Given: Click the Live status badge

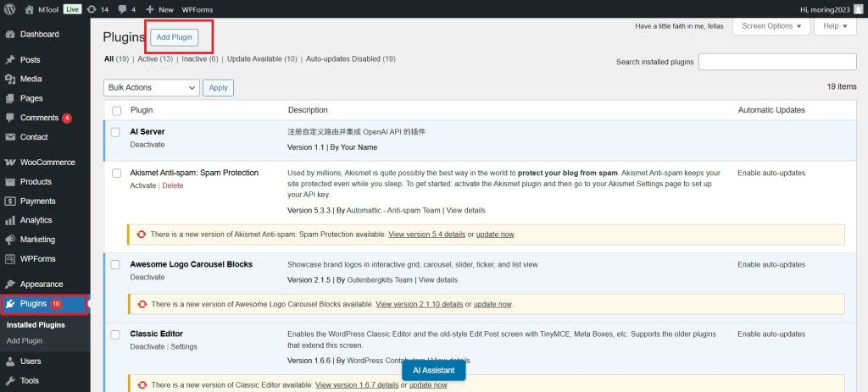Looking at the screenshot, I should (72, 9).
